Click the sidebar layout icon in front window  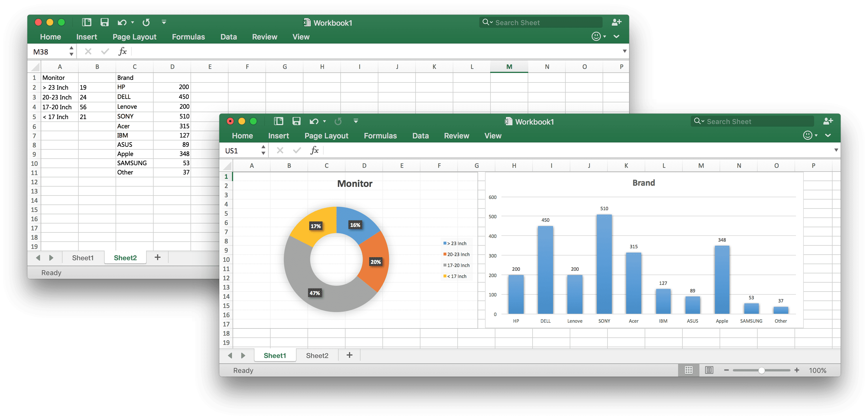(278, 121)
